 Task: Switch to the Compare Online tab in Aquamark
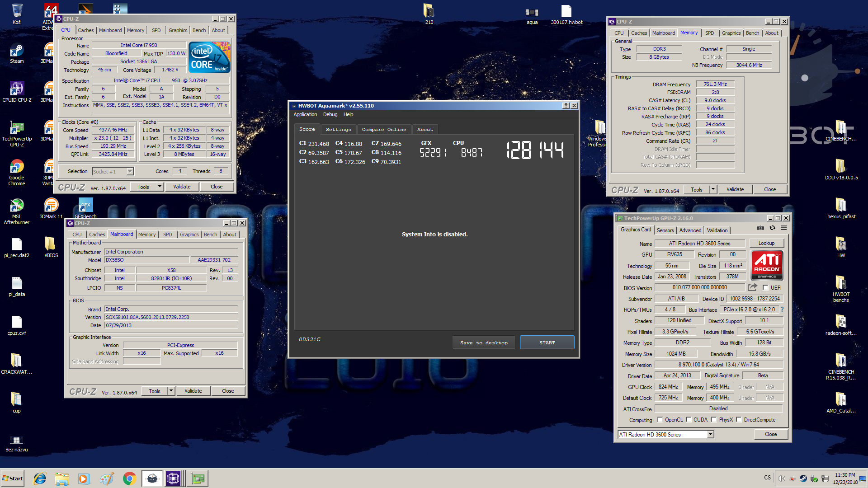coord(384,129)
